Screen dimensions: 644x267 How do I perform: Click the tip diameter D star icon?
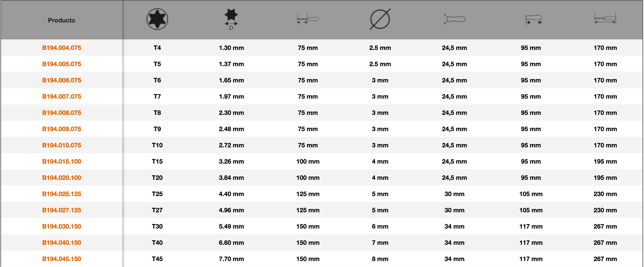coord(231,20)
